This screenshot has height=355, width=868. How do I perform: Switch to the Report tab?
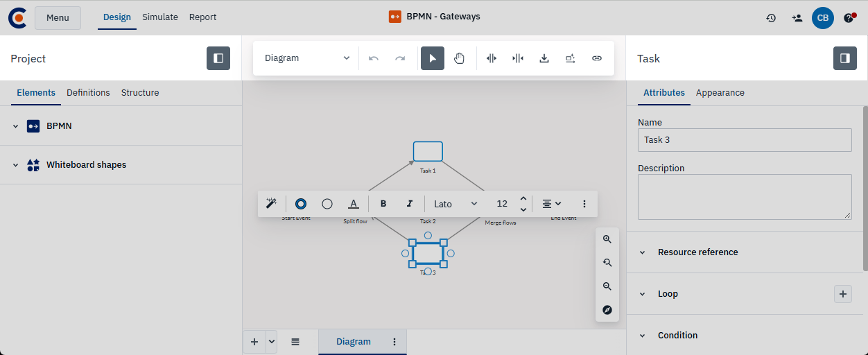[x=202, y=17]
